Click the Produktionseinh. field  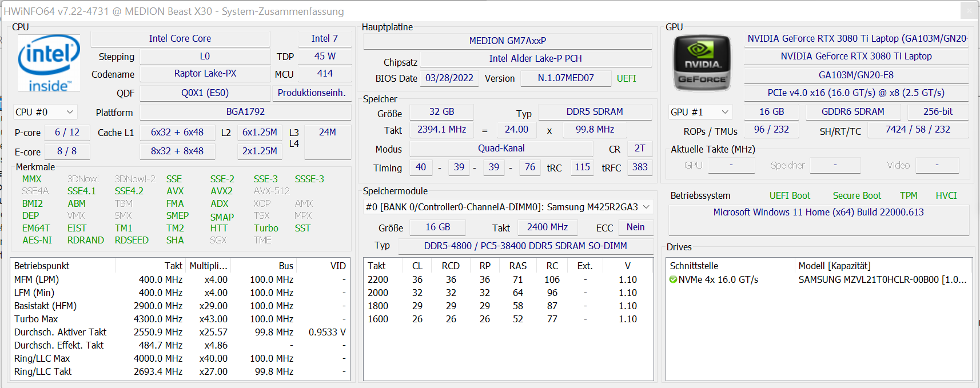click(x=312, y=93)
